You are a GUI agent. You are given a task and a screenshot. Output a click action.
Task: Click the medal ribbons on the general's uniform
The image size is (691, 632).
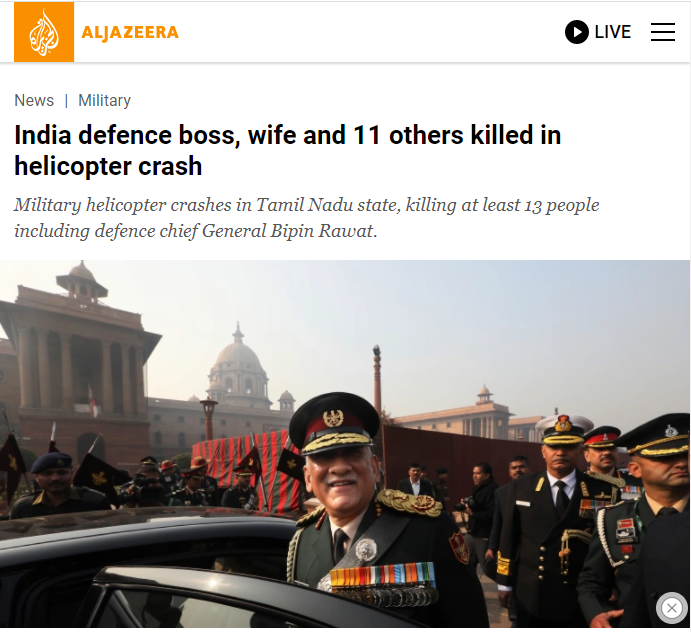[383, 575]
